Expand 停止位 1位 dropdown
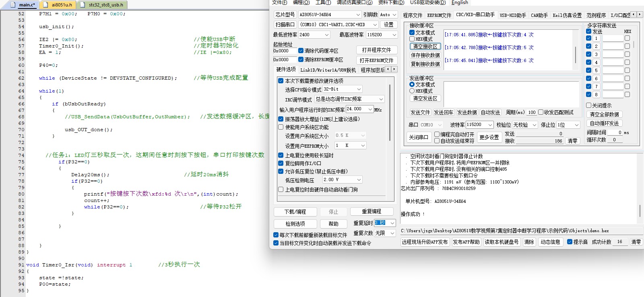The height and width of the screenshot is (297, 644). (x=576, y=125)
